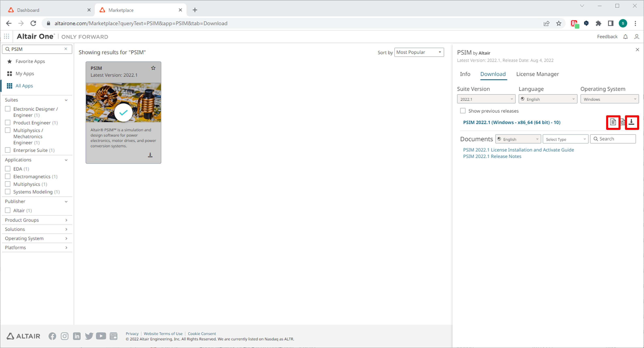Check the Product Engineer suite filter
Screen dimensions: 644x348
pyautogui.click(x=8, y=123)
